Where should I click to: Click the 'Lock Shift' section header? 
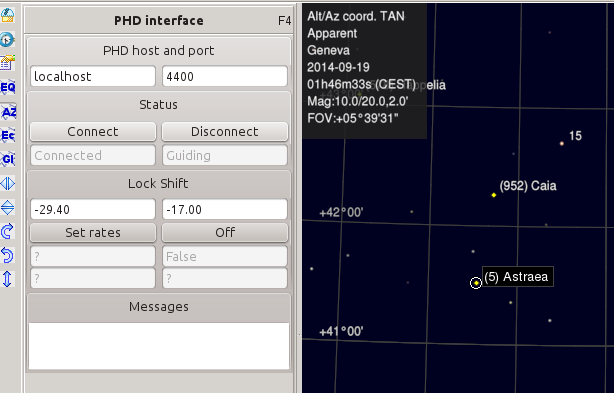[x=159, y=183]
